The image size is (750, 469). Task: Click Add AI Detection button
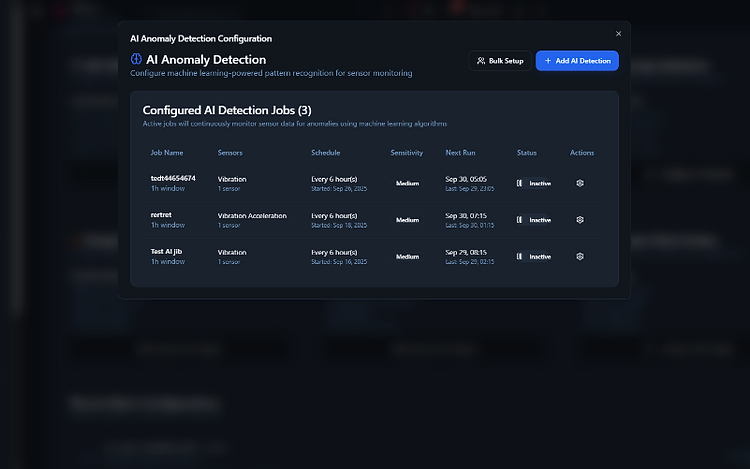tap(577, 61)
